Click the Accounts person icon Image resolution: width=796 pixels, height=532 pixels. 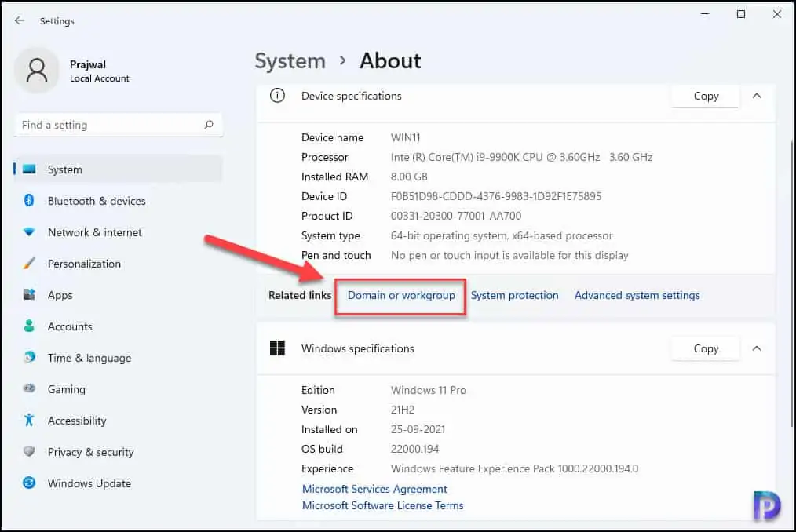click(x=30, y=326)
